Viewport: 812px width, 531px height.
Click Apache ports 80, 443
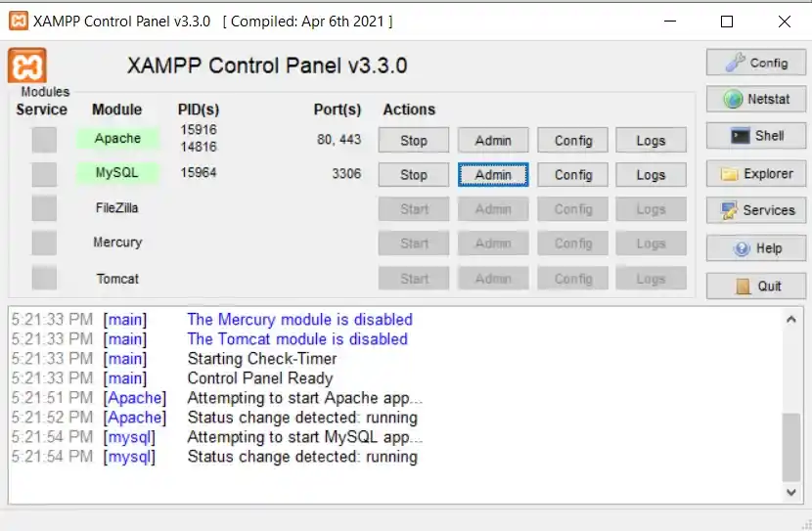pos(338,140)
